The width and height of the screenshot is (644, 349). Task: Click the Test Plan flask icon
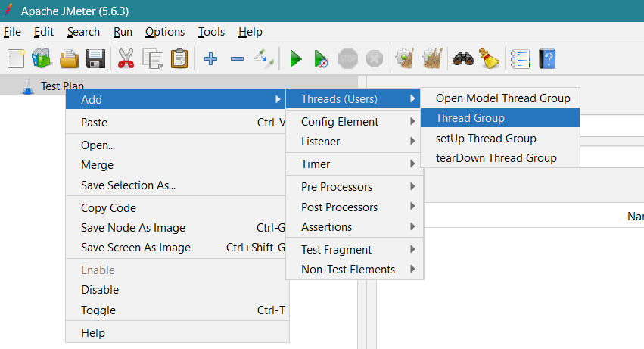click(x=28, y=86)
